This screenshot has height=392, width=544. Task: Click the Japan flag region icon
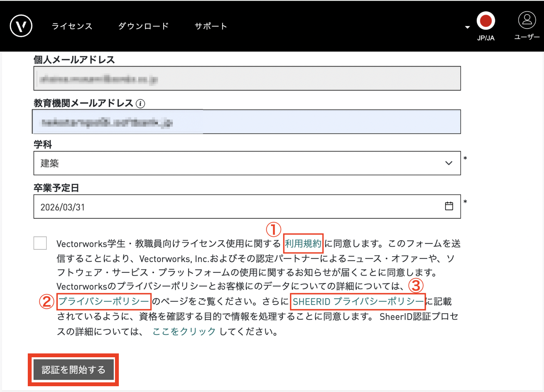point(486,21)
